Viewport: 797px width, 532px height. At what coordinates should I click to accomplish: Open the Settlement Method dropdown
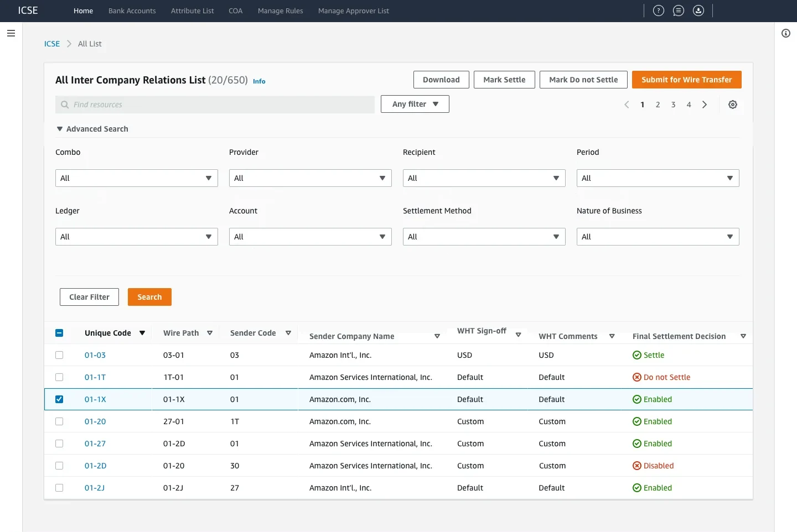pos(484,237)
